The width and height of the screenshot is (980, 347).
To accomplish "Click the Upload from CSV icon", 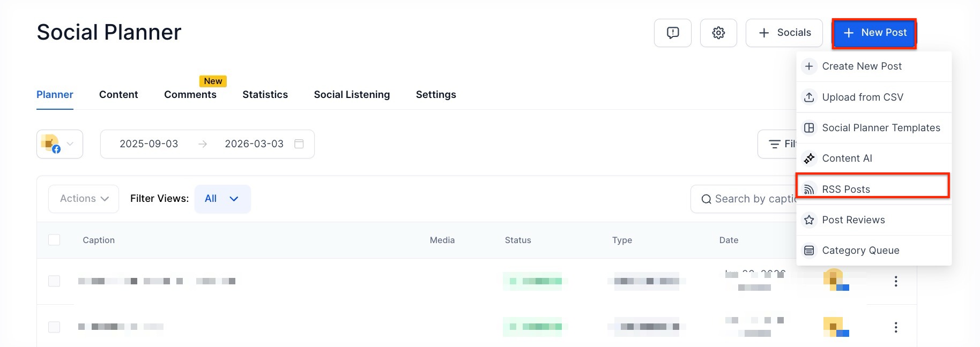I will coord(809,97).
